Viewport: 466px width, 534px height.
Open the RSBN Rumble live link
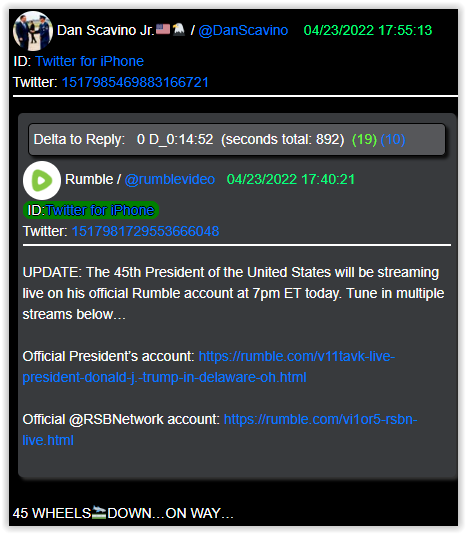coord(220,429)
